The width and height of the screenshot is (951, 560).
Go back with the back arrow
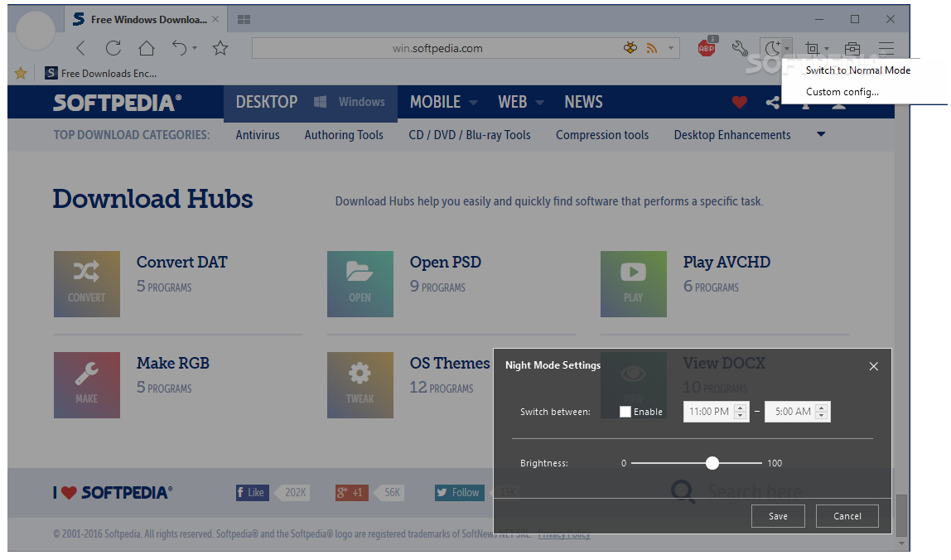pyautogui.click(x=80, y=48)
